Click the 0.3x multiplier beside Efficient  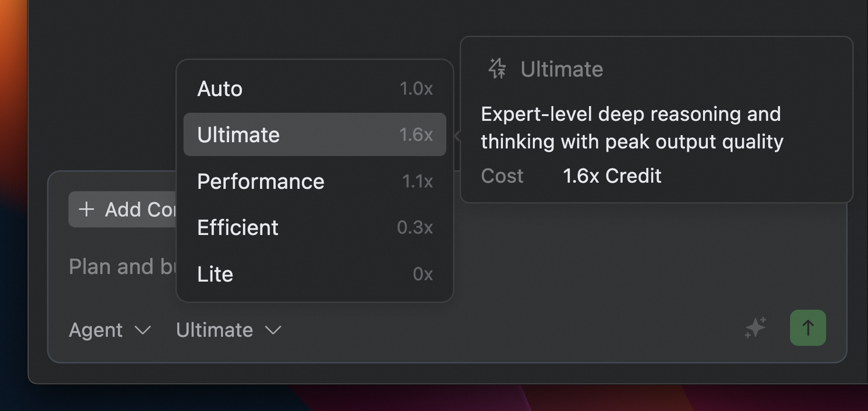click(x=415, y=227)
